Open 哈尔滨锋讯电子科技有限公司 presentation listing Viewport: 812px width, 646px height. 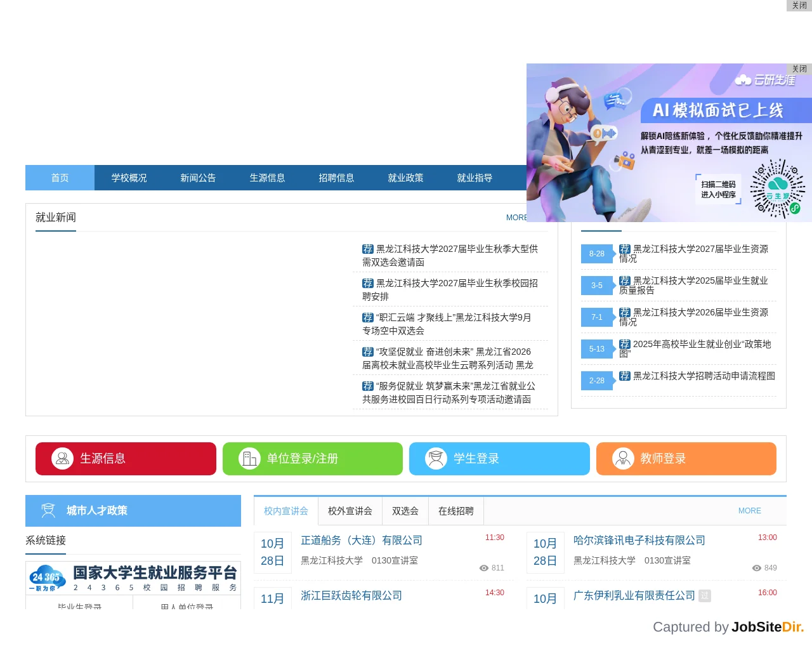639,540
